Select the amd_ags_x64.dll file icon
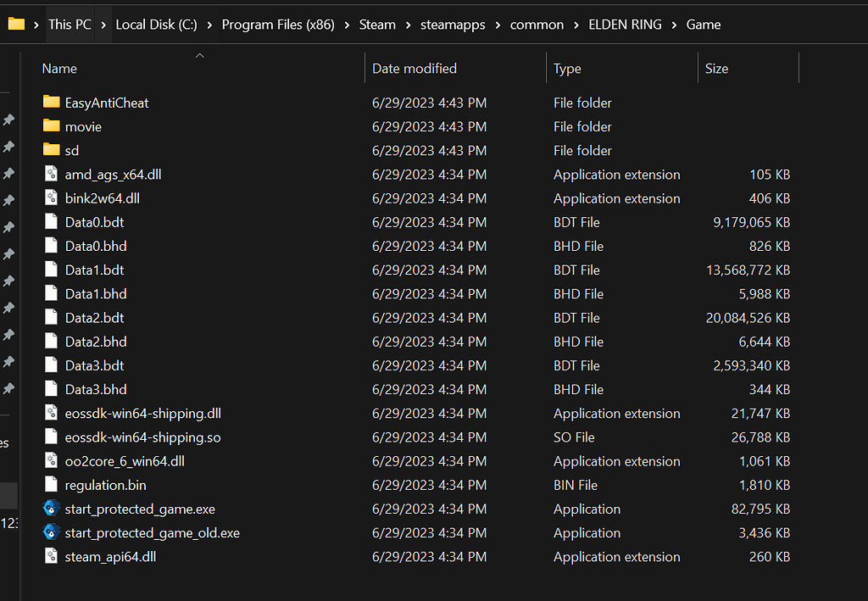This screenshot has height=601, width=868. [51, 174]
